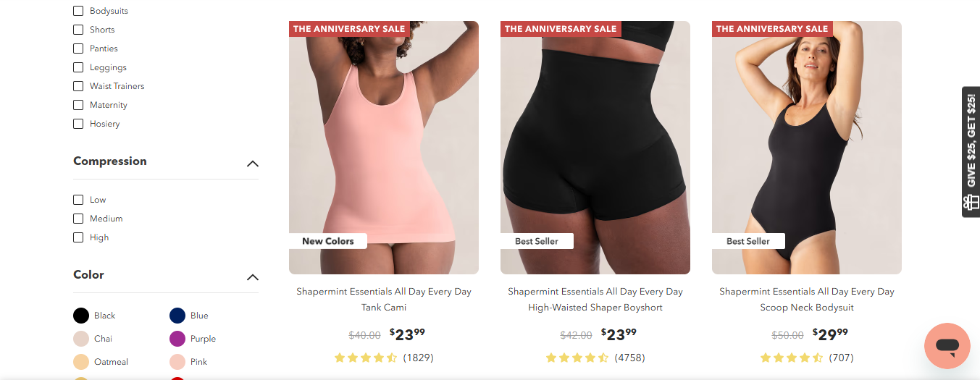980x380 pixels.
Task: Pick the Purple color swatch
Action: [x=177, y=339]
